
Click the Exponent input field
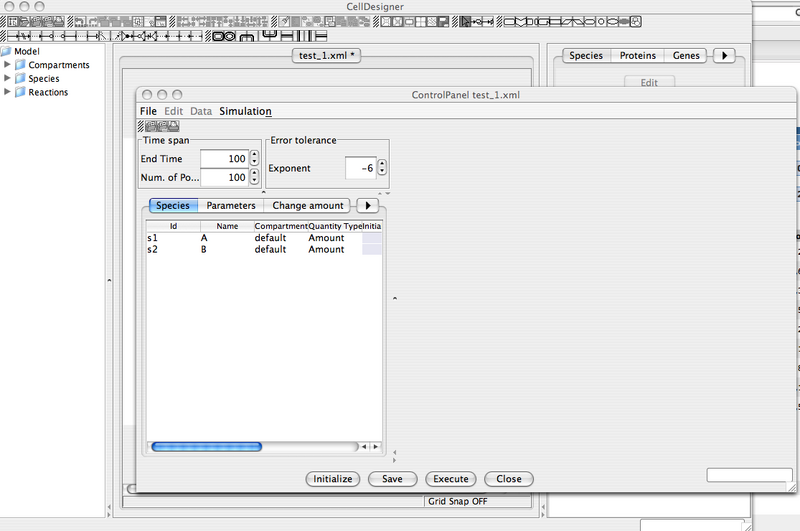(361, 168)
